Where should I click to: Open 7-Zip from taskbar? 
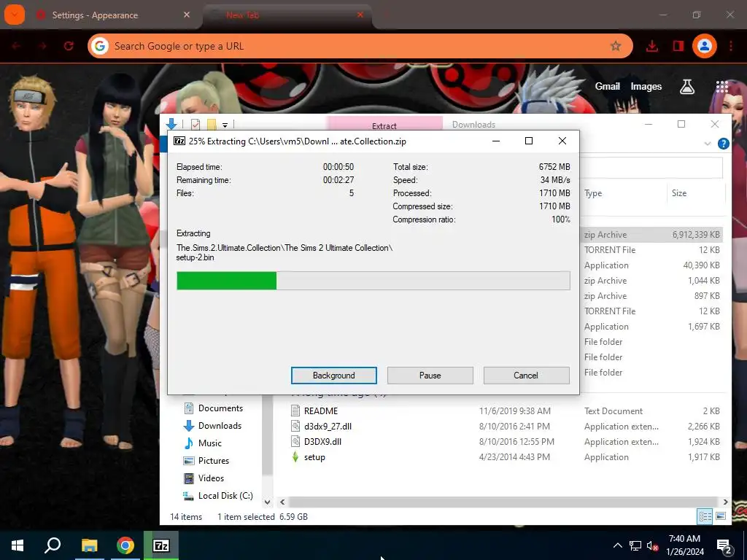[161, 545]
